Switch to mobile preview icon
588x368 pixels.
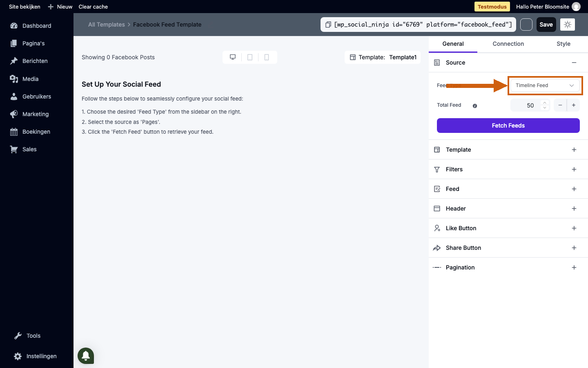(267, 57)
